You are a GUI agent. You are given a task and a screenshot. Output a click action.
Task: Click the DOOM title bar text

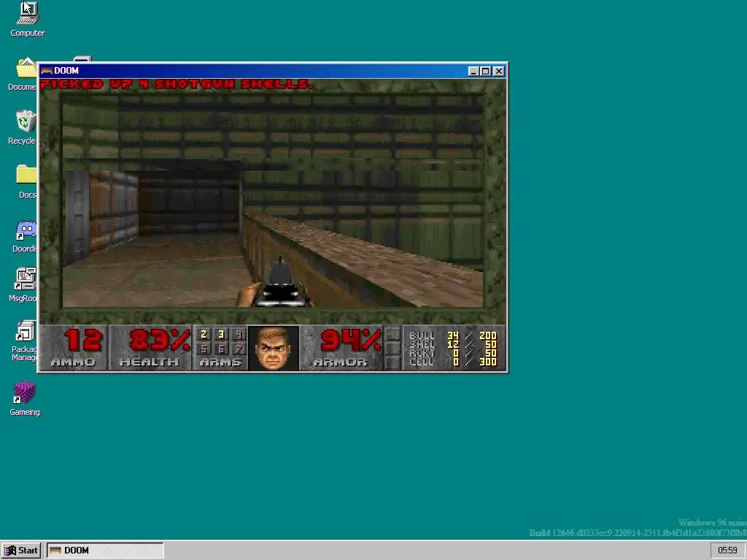coord(66,71)
